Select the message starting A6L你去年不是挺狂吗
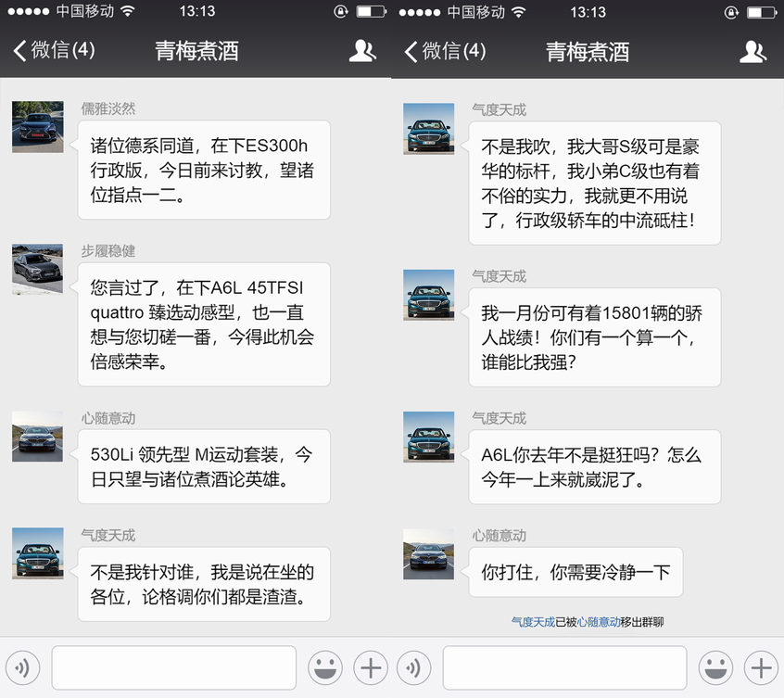784x698 pixels. pyautogui.click(x=595, y=467)
